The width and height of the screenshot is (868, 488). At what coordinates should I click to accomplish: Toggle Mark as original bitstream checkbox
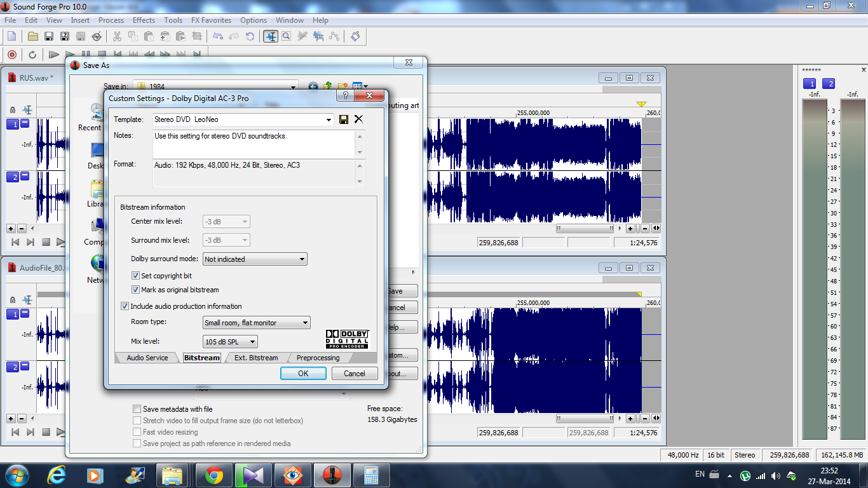click(135, 290)
